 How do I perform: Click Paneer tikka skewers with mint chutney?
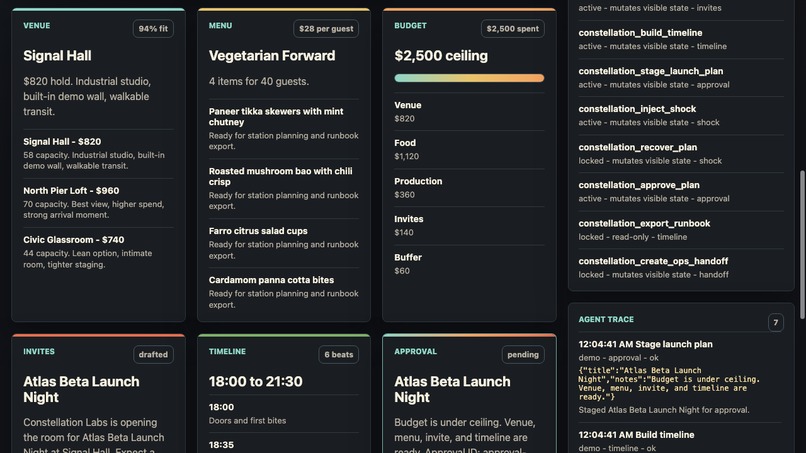(x=284, y=129)
